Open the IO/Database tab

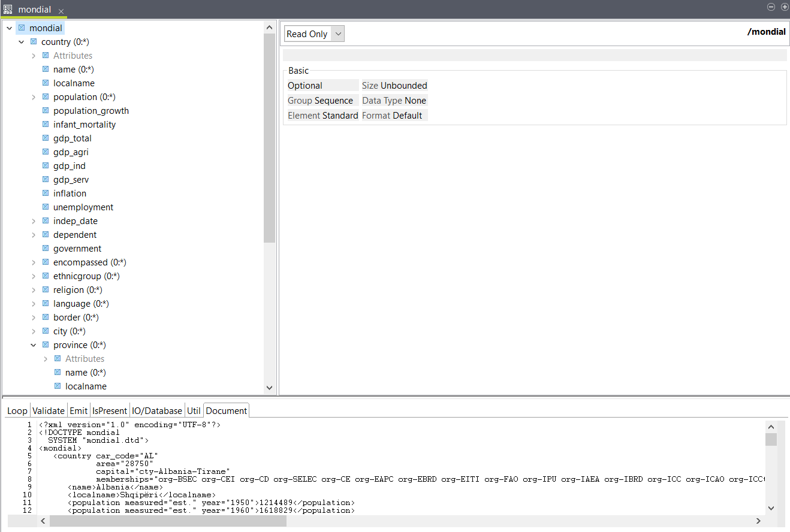156,410
